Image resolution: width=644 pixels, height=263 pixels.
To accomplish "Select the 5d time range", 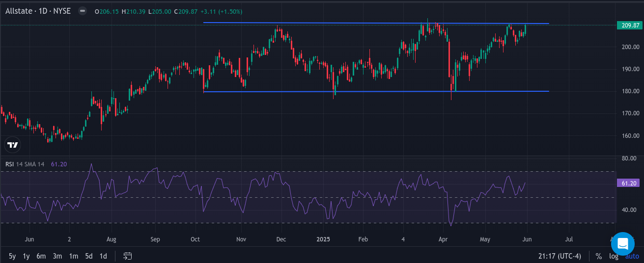I will pos(88,256).
